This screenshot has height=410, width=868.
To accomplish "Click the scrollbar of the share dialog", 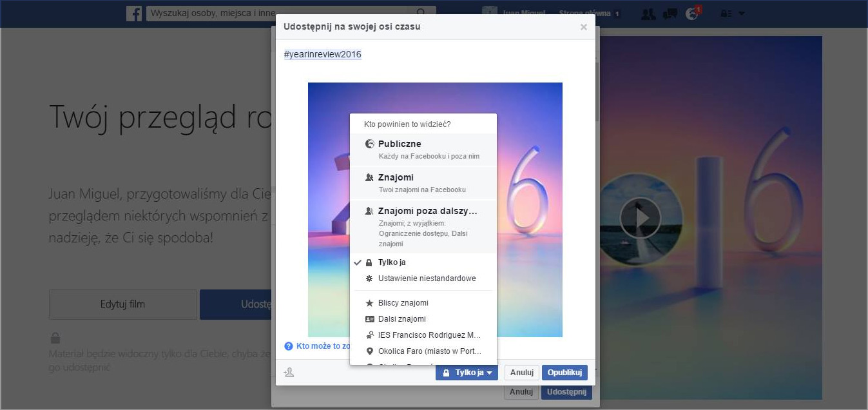I will click(597, 90).
